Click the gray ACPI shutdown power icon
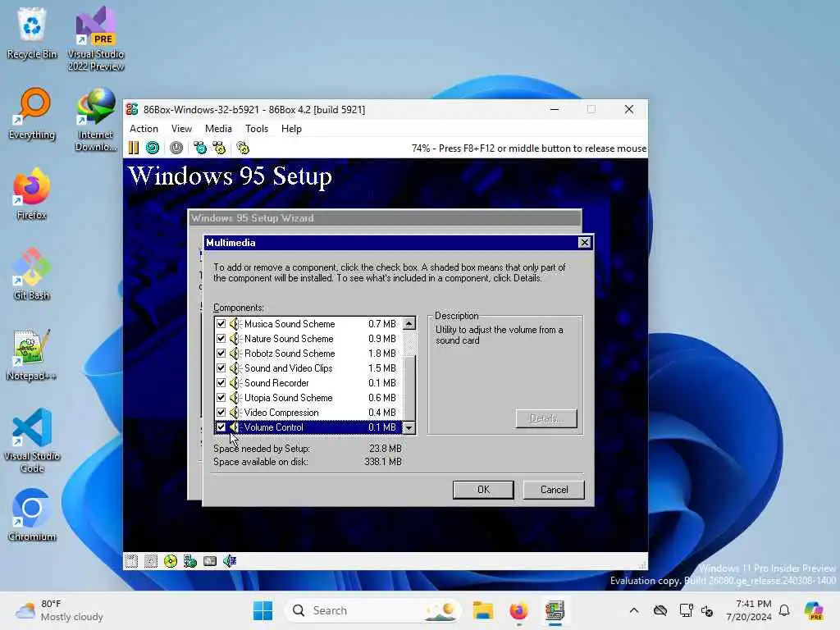Screen dimensions: 840x630 pyautogui.click(x=176, y=148)
